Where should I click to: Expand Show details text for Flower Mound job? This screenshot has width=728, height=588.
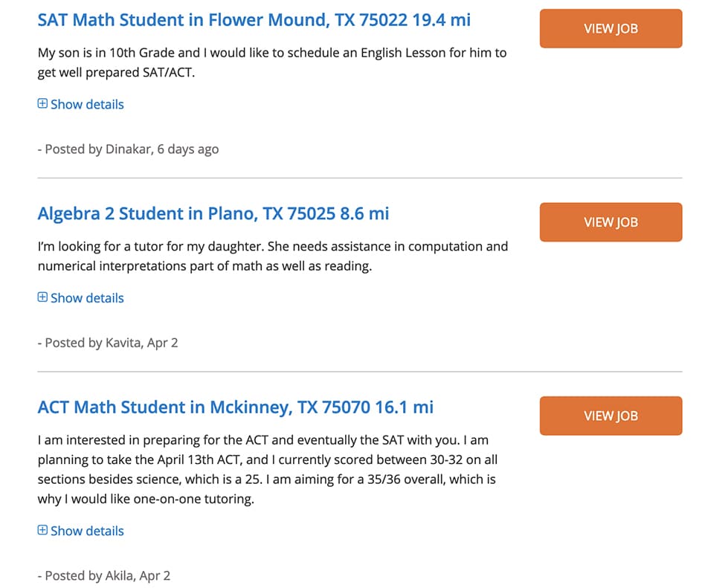(87, 105)
